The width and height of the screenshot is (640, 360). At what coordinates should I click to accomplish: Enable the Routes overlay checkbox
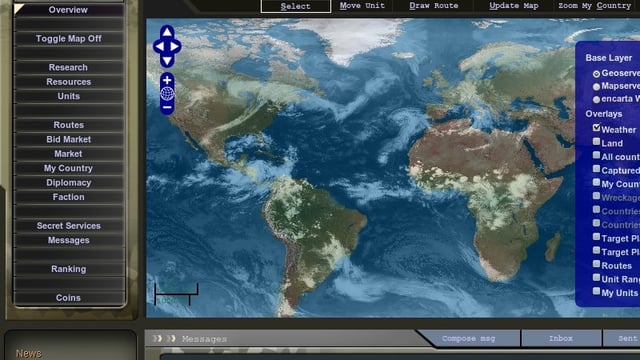596,264
